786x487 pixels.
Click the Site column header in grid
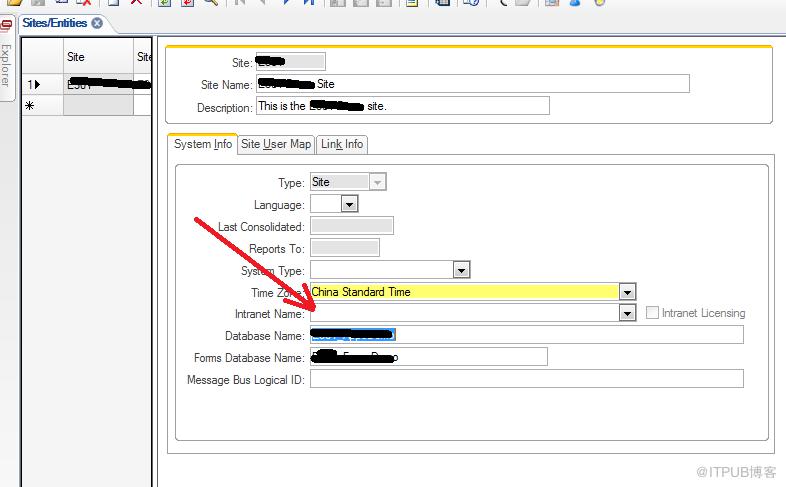(x=98, y=57)
